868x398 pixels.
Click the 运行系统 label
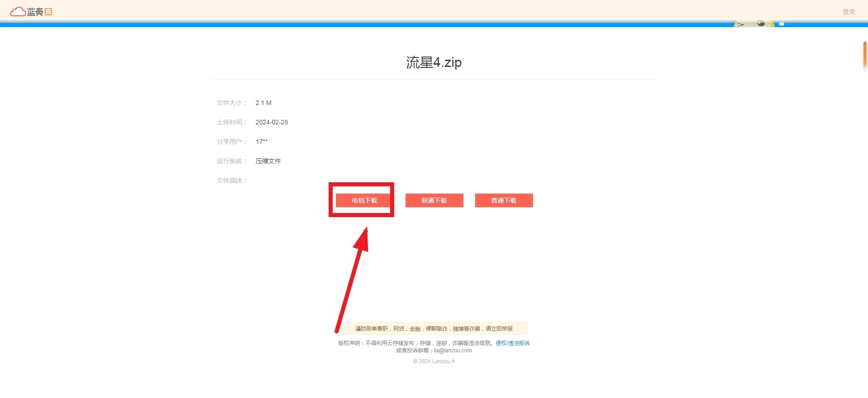231,161
